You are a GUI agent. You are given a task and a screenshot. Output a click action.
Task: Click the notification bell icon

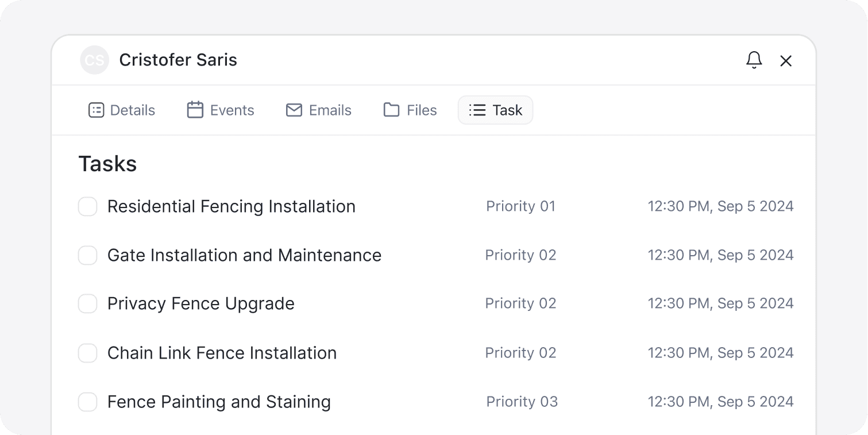754,60
